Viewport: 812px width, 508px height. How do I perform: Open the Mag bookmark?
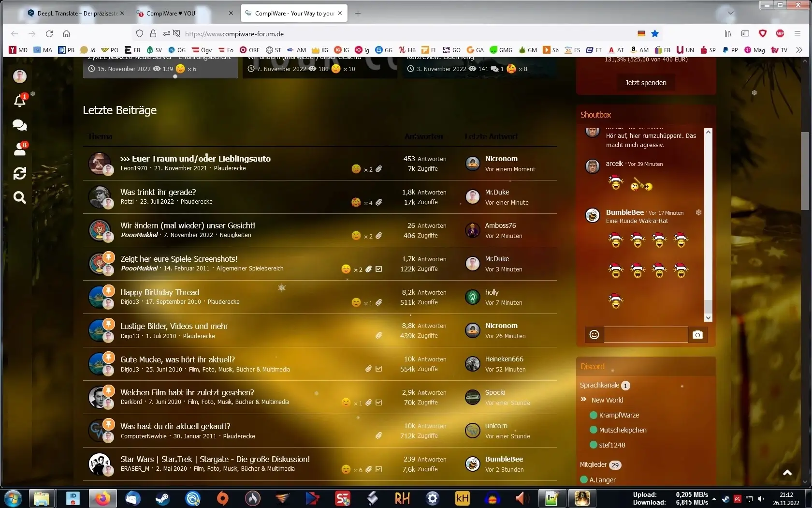point(754,50)
